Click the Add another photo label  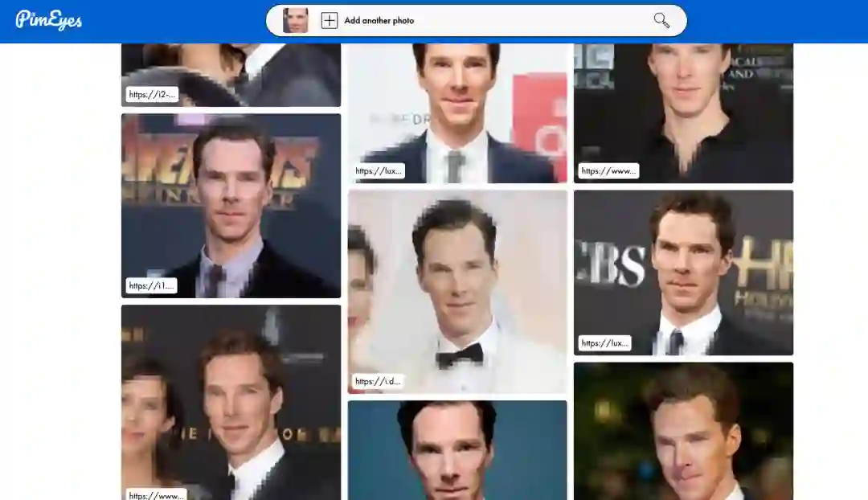379,20
